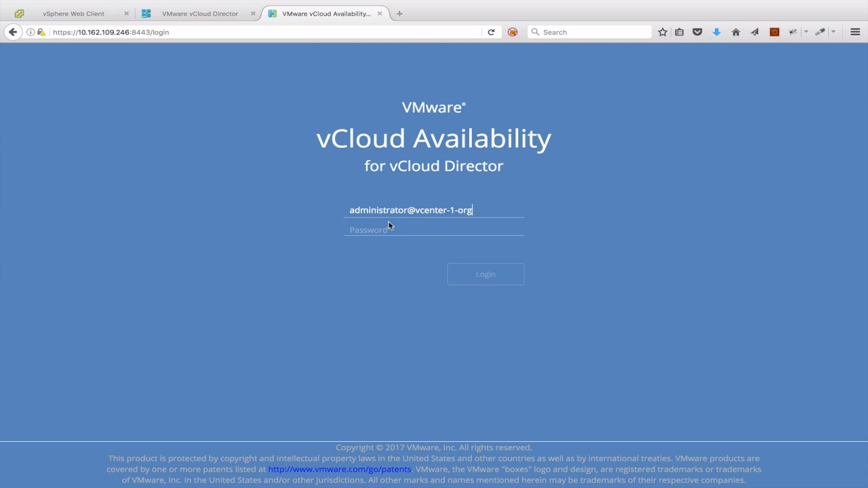Show bookmarks list icon

pos(679,32)
